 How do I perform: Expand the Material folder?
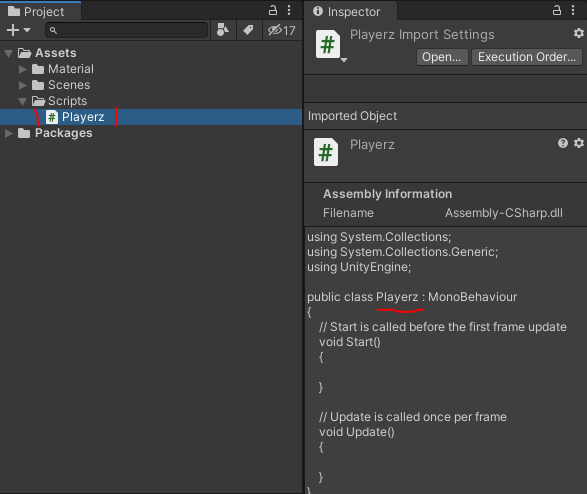click(x=23, y=69)
